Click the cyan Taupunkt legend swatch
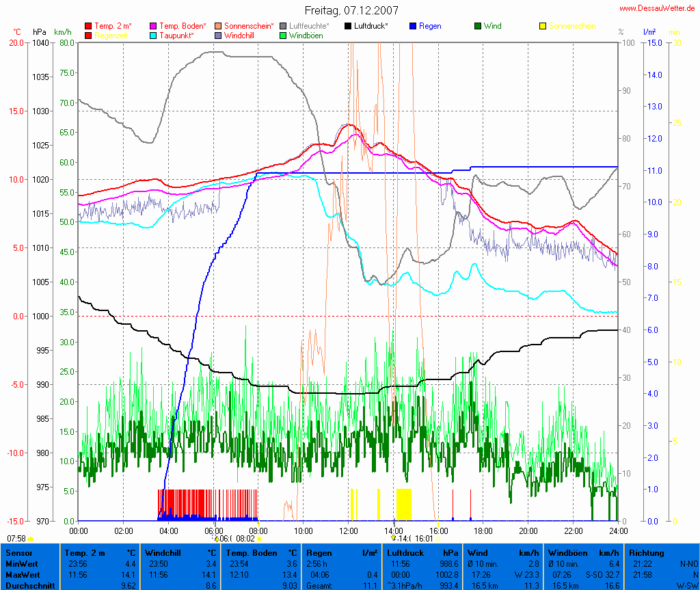Screen dimensions: 700x590 [153, 36]
